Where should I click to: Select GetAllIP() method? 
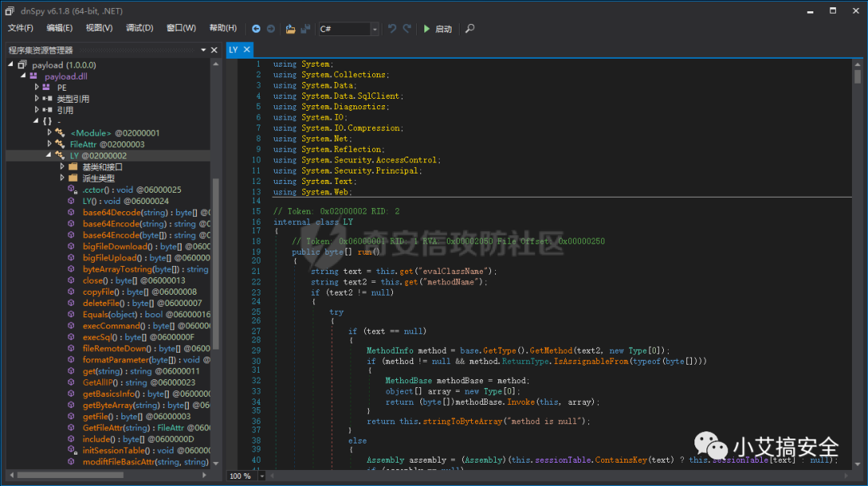tap(139, 383)
